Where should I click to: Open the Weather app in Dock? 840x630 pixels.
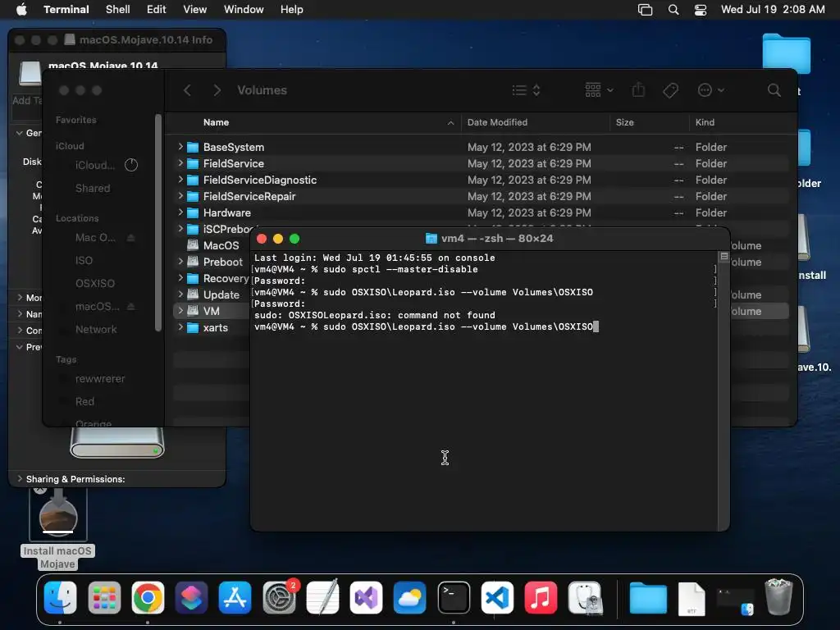click(410, 597)
